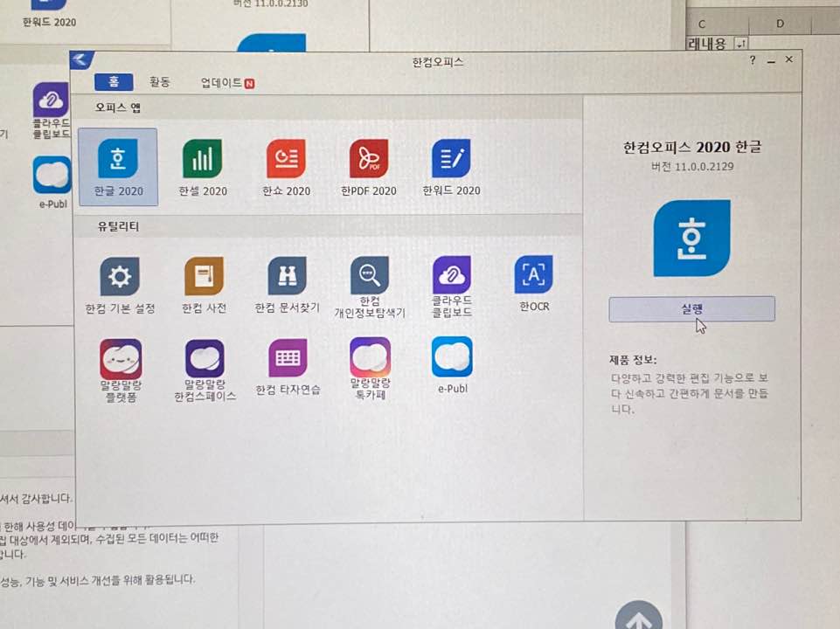Start 한컴 문서찾기 document search

[286, 275]
